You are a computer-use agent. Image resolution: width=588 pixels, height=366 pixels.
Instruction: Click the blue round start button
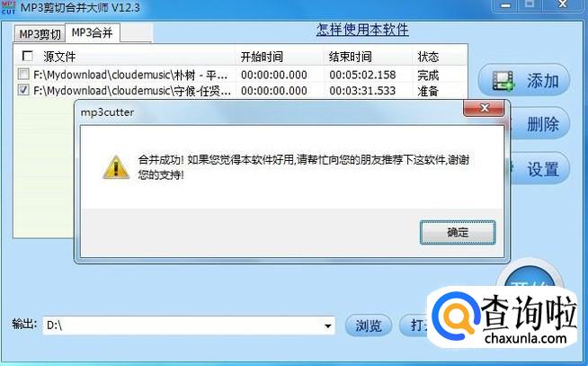[x=530, y=277]
